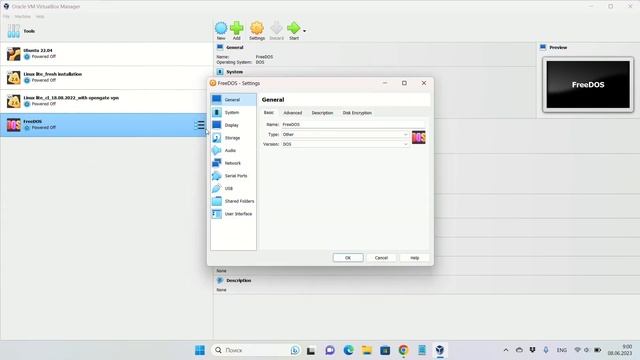Click the Name field containing FreeDOS
The height and width of the screenshot is (360, 640).
tap(353, 124)
